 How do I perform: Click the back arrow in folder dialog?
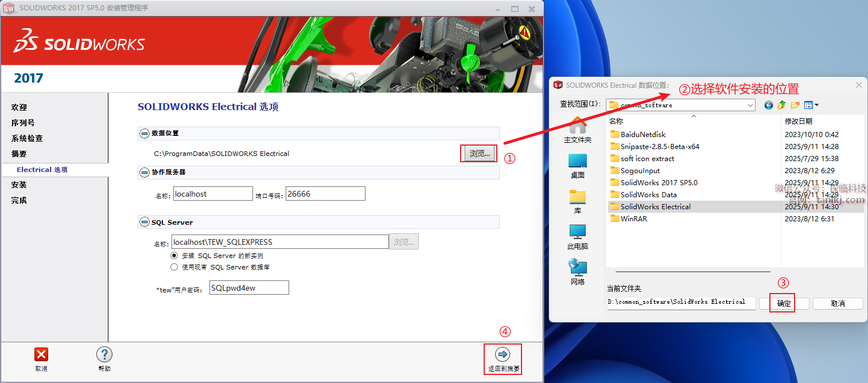[x=769, y=105]
